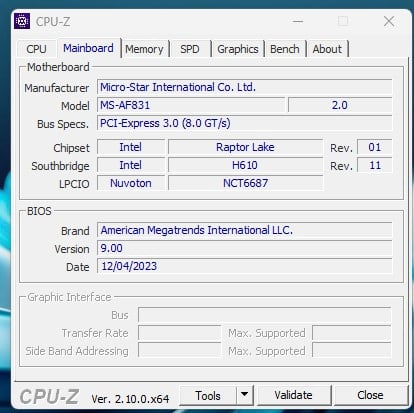Click the LPCIO vendor Nuvoton

coord(131,183)
